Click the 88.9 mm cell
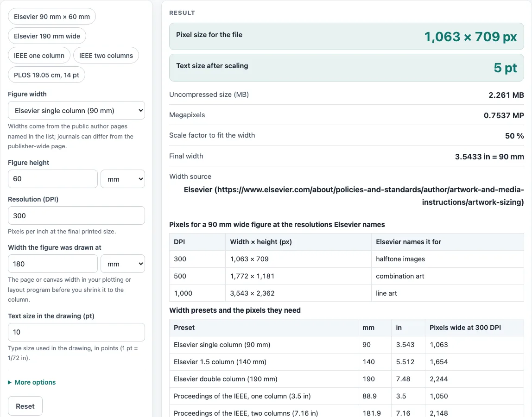Viewport: 532px width, 417px height. [374, 396]
